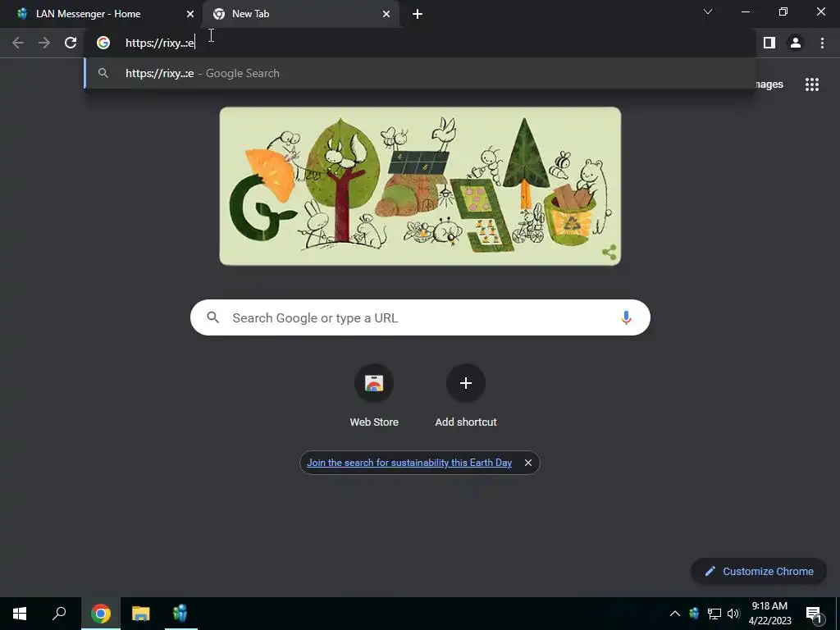
Task: Go back using the back arrow
Action: [x=18, y=43]
